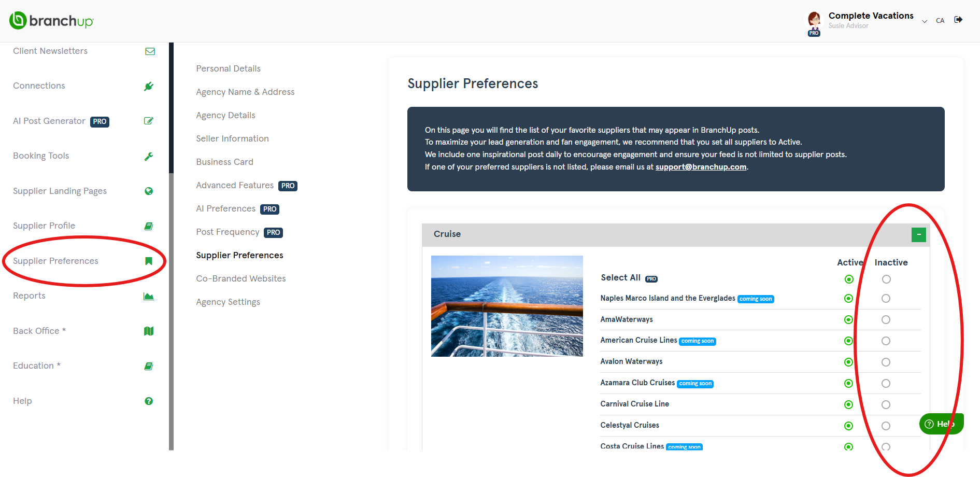
Task: Click the Supplier Preferences bookmark icon
Action: [149, 261]
